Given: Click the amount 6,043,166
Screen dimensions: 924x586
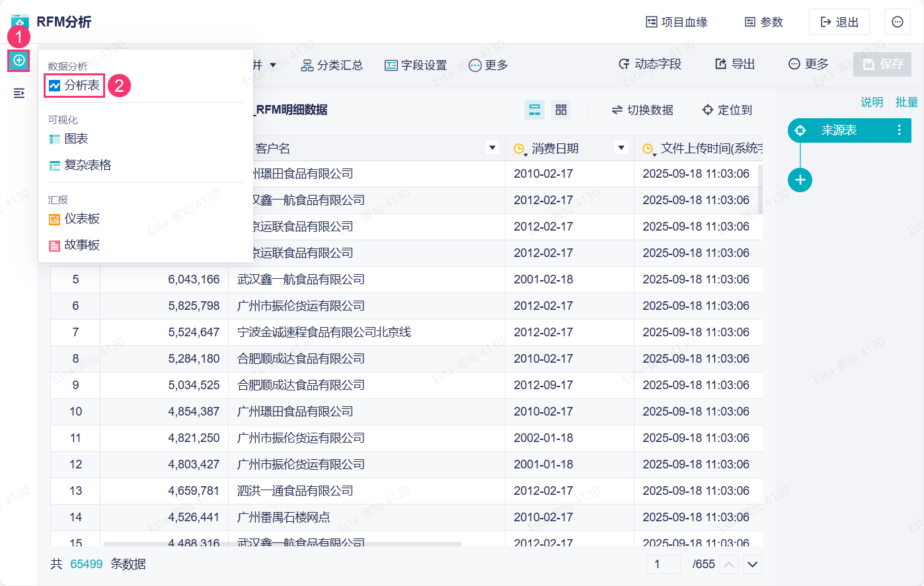Looking at the screenshot, I should pos(194,279).
